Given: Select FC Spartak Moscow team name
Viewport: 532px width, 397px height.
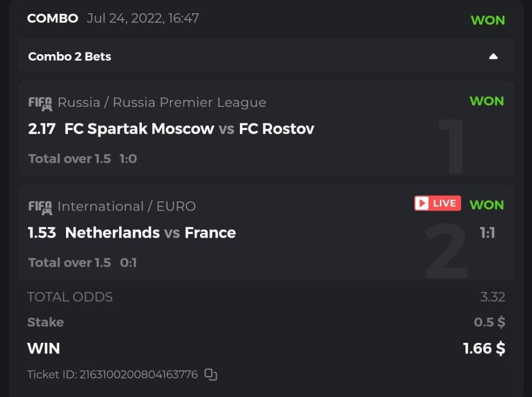Looking at the screenshot, I should 139,129.
